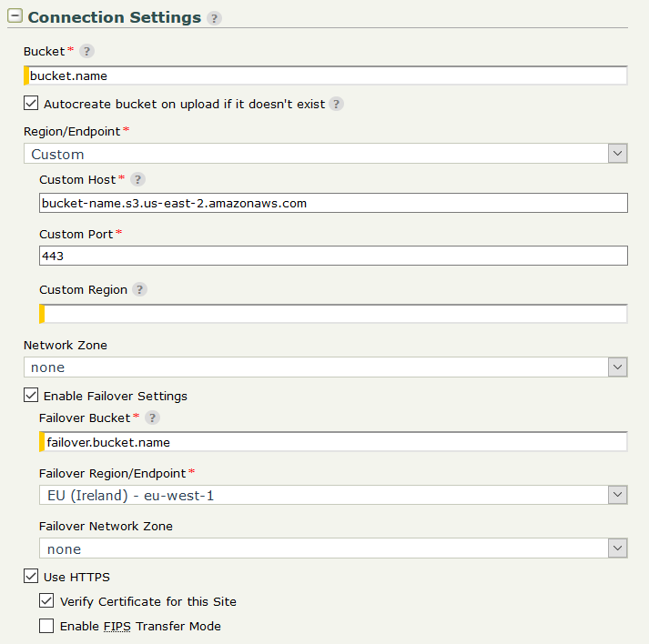Click help icon beside Autocreate bucket option
Screen dimensions: 649x644
pos(336,105)
